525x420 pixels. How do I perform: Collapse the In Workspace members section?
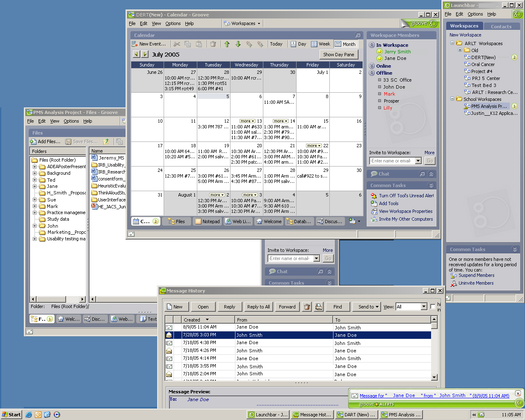coord(372,45)
